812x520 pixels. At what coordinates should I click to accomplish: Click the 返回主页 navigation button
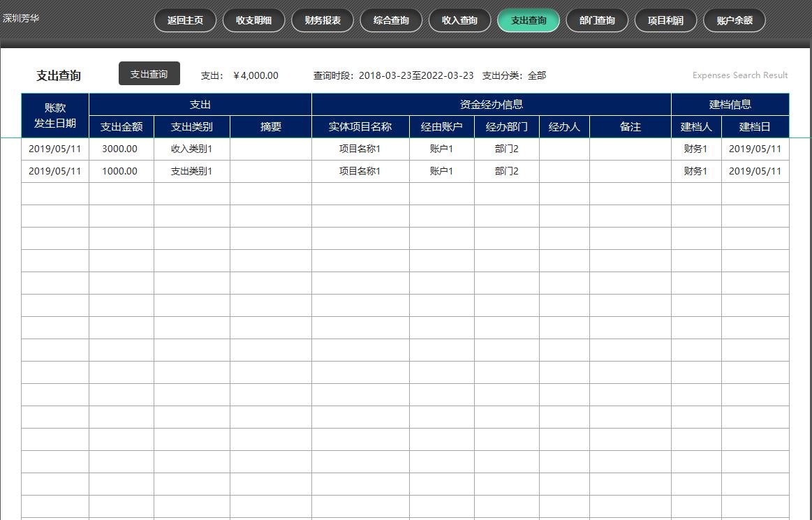point(184,20)
